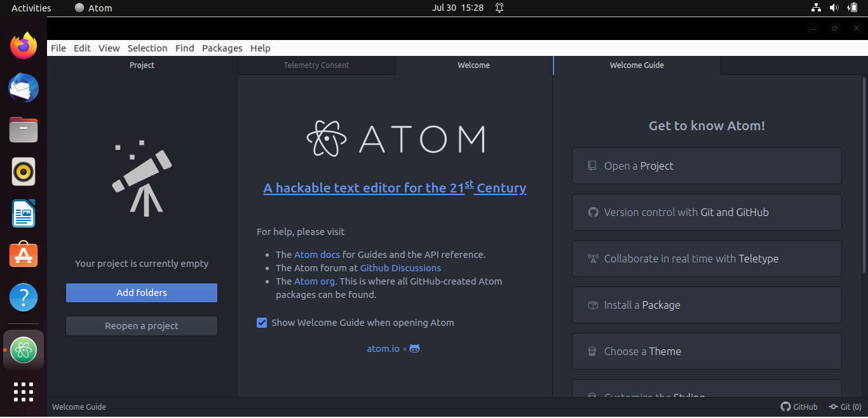Viewport: 868px width, 418px height.
Task: Open Rhythmbox music player in the dock
Action: [x=24, y=172]
